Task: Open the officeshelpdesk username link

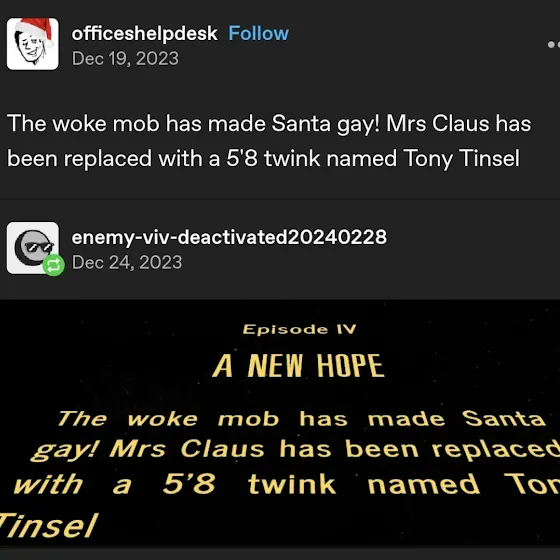Action: pyautogui.click(x=144, y=34)
